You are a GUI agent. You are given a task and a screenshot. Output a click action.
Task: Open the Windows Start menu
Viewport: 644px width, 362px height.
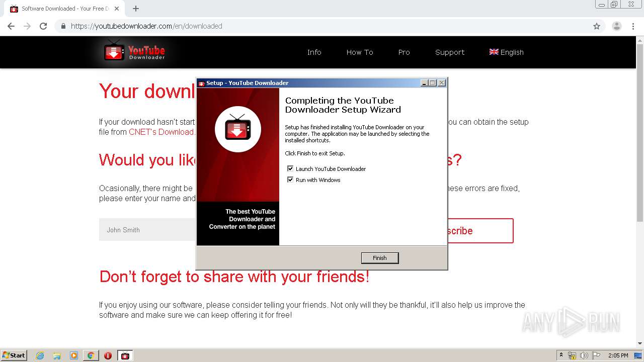tap(14, 355)
